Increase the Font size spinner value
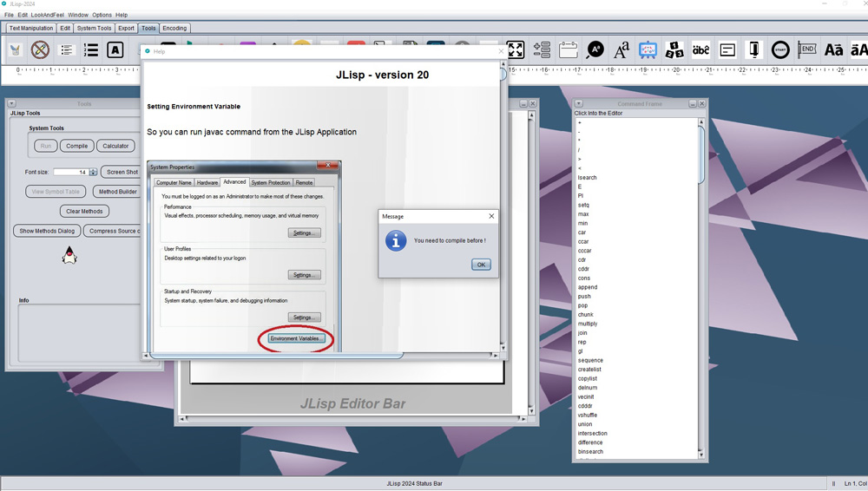This screenshot has width=868, height=491. point(94,170)
